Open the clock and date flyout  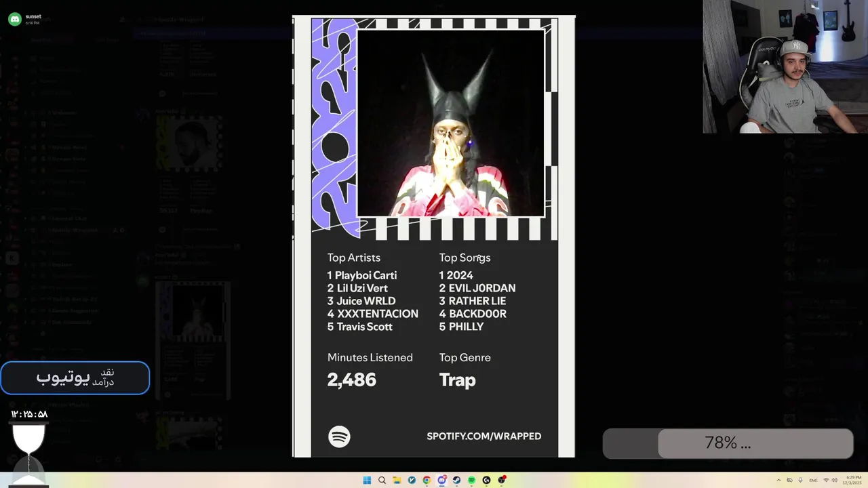click(852, 480)
